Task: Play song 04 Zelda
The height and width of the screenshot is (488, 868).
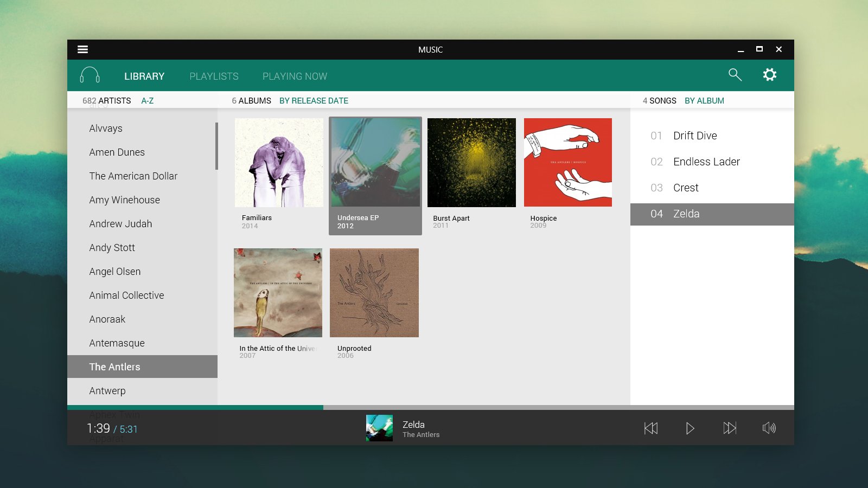Action: 712,214
